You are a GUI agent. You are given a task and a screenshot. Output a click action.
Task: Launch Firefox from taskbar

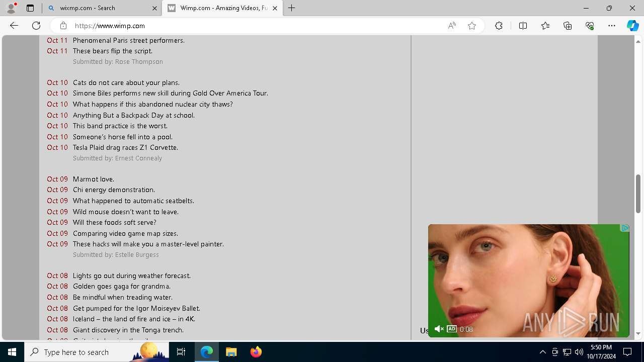[256, 352]
